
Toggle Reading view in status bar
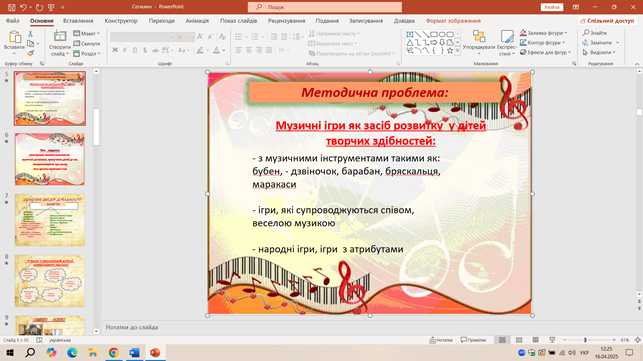pyautogui.click(x=536, y=340)
